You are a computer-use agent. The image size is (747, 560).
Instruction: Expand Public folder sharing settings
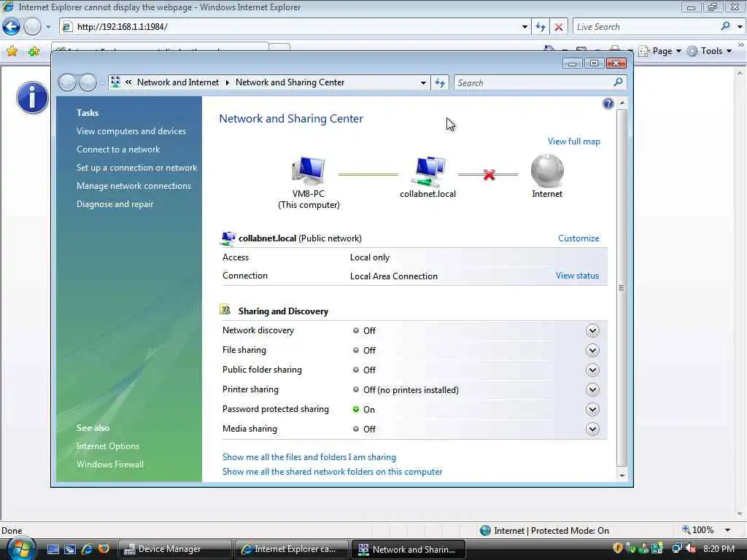pos(592,370)
